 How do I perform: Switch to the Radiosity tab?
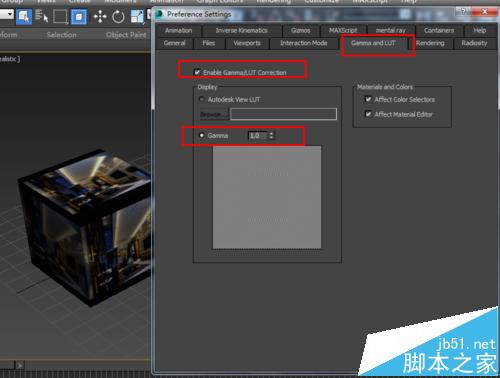pos(474,43)
